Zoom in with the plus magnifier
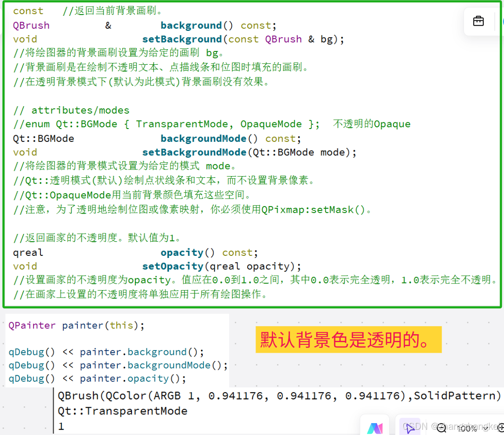The width and height of the screenshot is (504, 435). point(501,428)
